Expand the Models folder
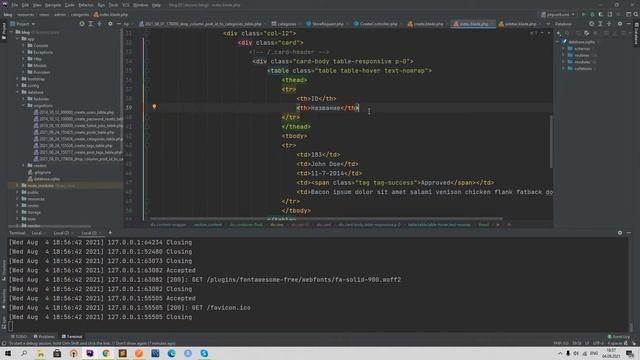The image size is (640, 360). pyautogui.click(x=24, y=65)
